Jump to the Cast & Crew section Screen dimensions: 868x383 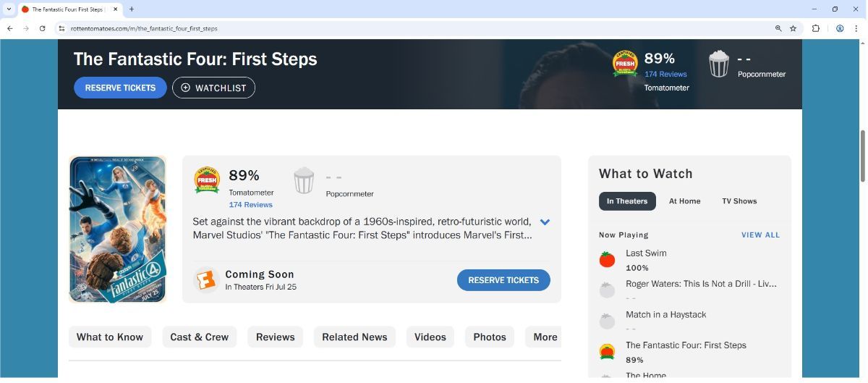click(200, 337)
